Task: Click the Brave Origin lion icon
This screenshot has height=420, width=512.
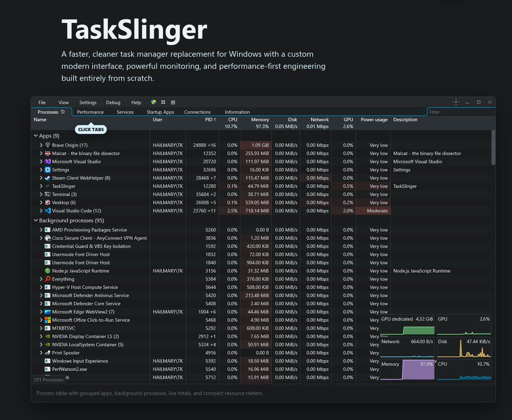Action: click(48, 145)
